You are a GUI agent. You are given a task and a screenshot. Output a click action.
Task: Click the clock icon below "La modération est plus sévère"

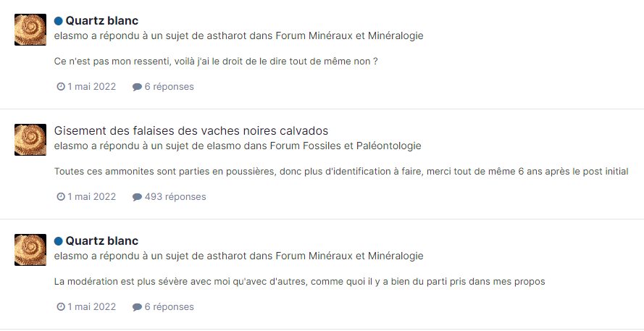tap(61, 307)
